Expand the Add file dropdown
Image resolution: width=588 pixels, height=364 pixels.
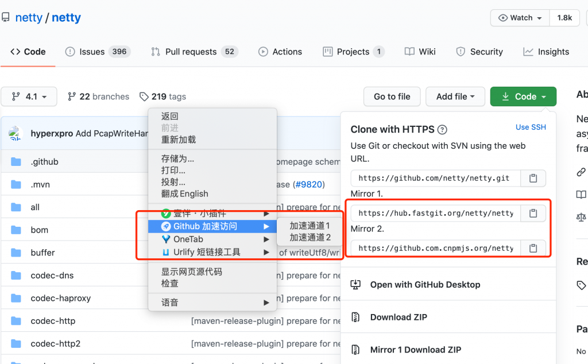pyautogui.click(x=455, y=96)
